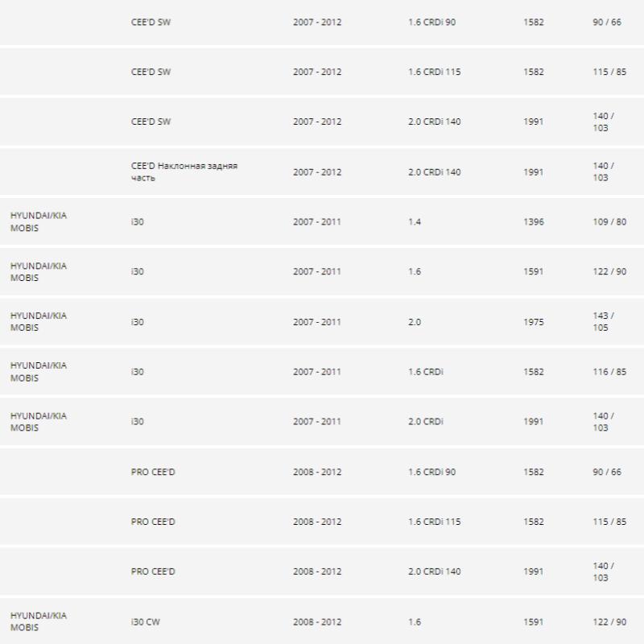The width and height of the screenshot is (644, 644).
Task: Click the 109 / 80 power value
Action: (x=609, y=221)
